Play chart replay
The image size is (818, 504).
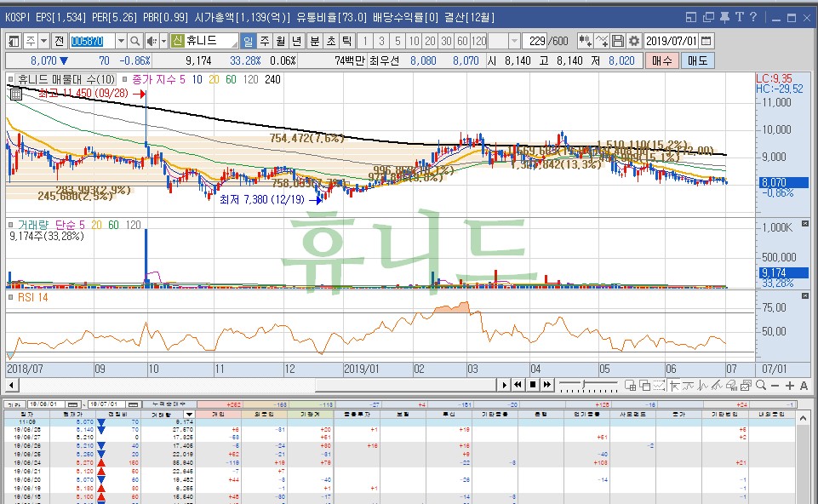pos(504,385)
